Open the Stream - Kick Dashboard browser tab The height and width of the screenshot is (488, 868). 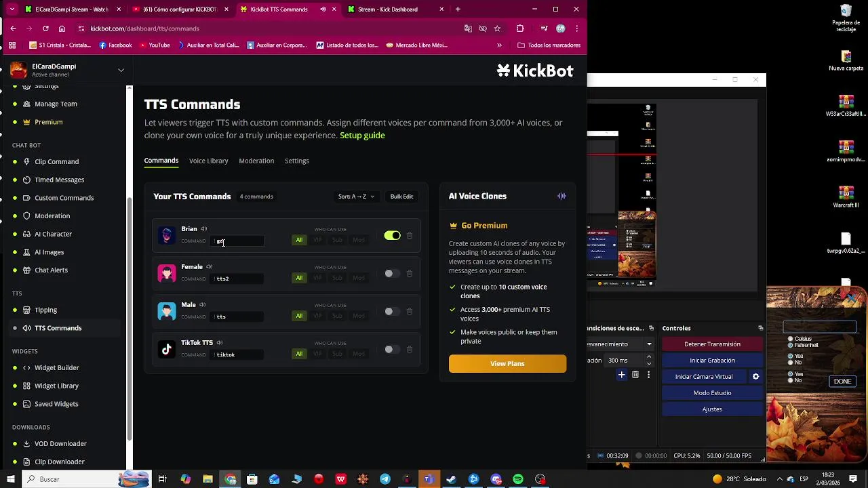395,9
